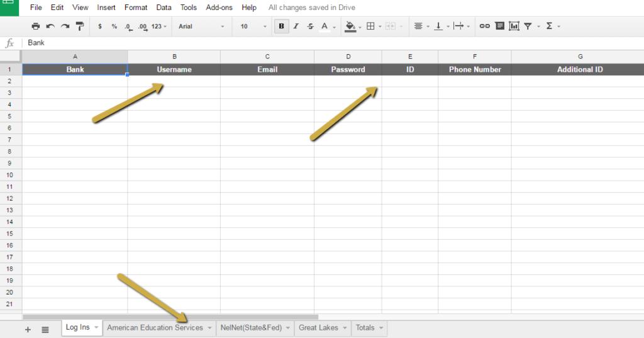644x338 pixels.
Task: Open vertical align options
Action: coord(438,26)
